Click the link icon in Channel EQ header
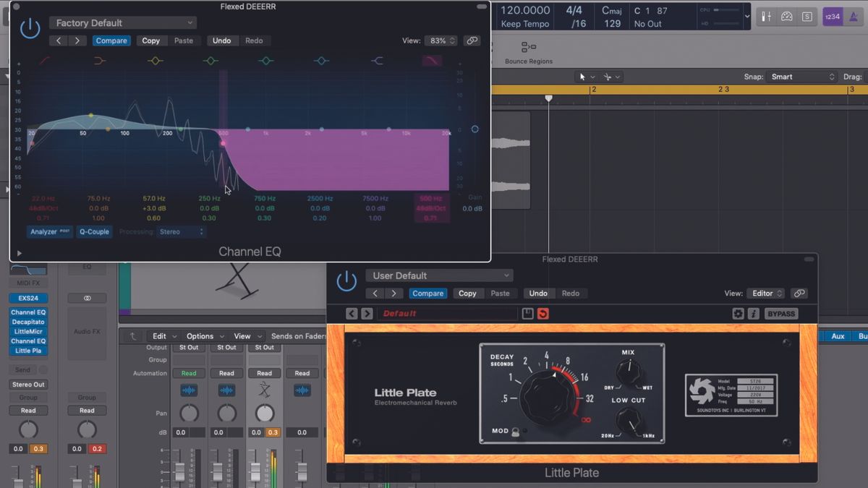Viewport: 868px width, 488px height. point(472,40)
